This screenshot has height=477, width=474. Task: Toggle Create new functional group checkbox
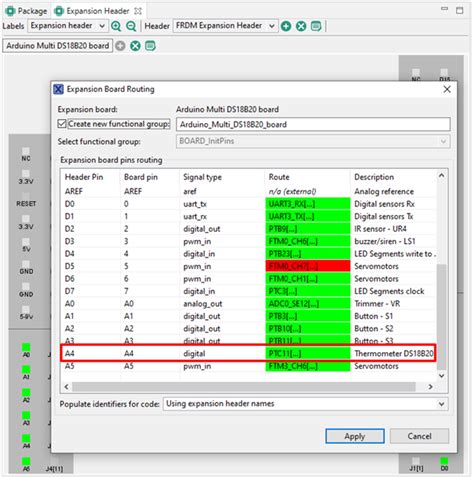point(62,124)
